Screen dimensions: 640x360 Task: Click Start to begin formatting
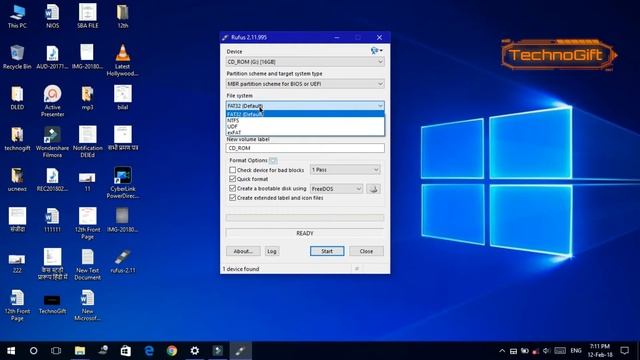pos(327,251)
